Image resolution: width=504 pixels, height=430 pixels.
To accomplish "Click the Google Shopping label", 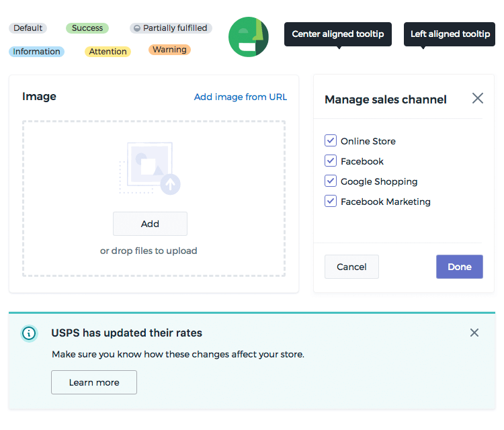I will pos(379,181).
